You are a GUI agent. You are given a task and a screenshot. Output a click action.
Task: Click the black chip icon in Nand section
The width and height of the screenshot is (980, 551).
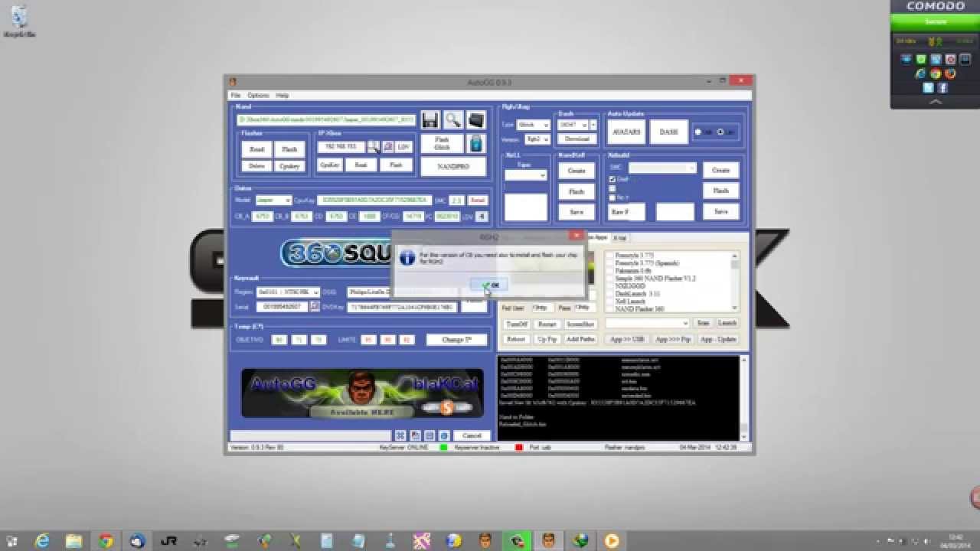click(x=476, y=120)
